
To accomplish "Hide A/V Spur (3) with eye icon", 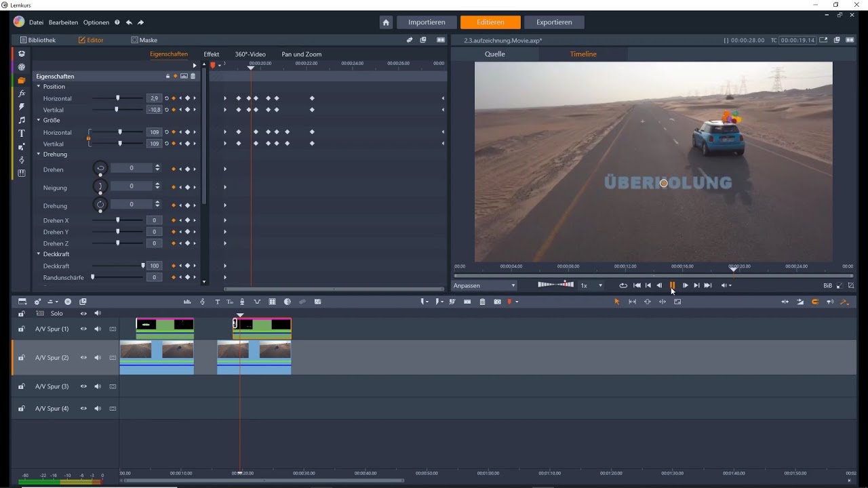I will click(x=83, y=386).
